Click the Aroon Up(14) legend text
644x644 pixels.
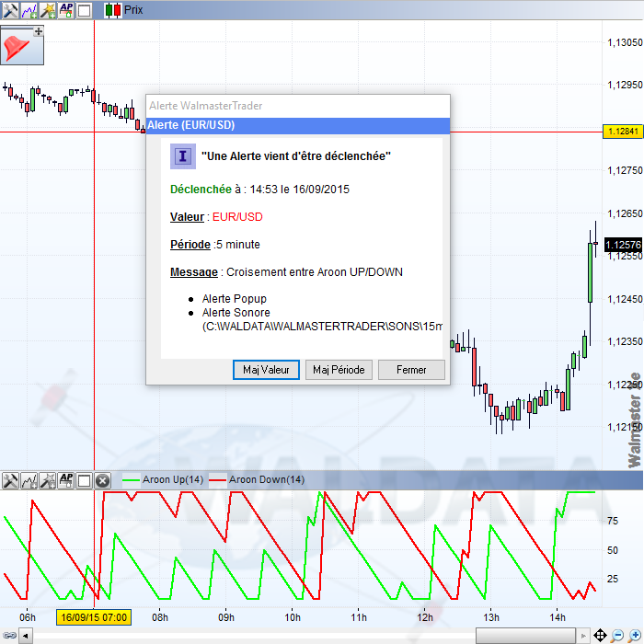173,479
